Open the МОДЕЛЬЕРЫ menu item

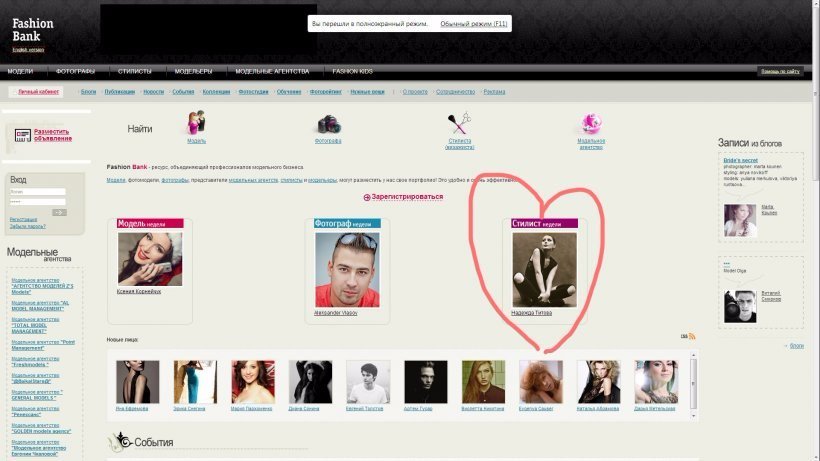tap(193, 71)
